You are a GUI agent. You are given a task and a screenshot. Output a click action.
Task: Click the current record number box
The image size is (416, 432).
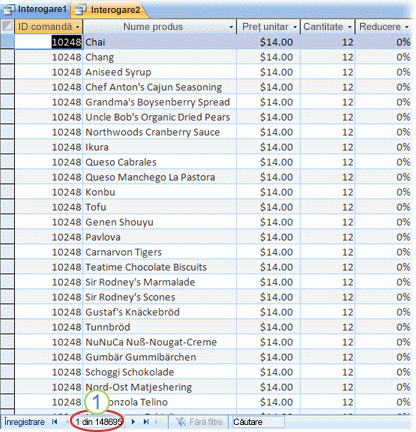pyautogui.click(x=98, y=422)
